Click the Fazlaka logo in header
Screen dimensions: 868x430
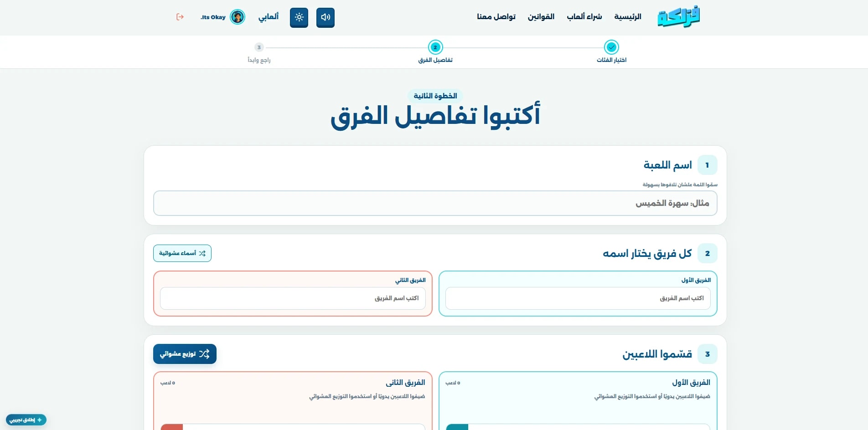[x=678, y=17]
